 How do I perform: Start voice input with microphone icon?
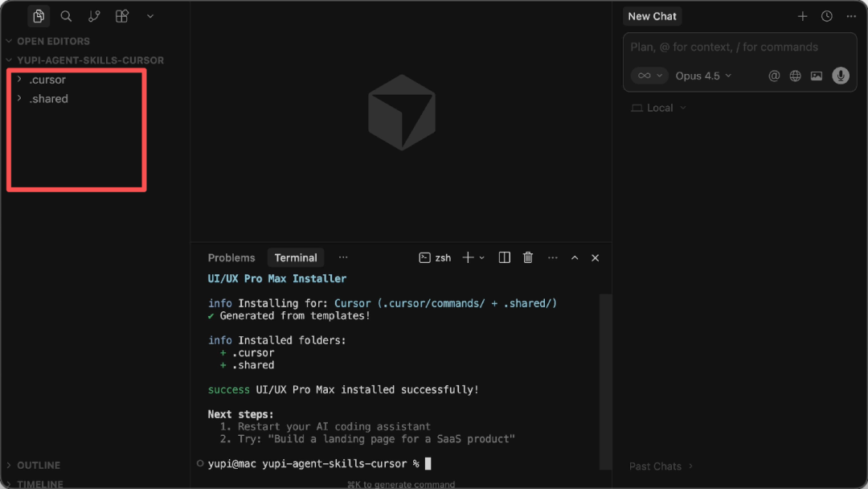841,76
